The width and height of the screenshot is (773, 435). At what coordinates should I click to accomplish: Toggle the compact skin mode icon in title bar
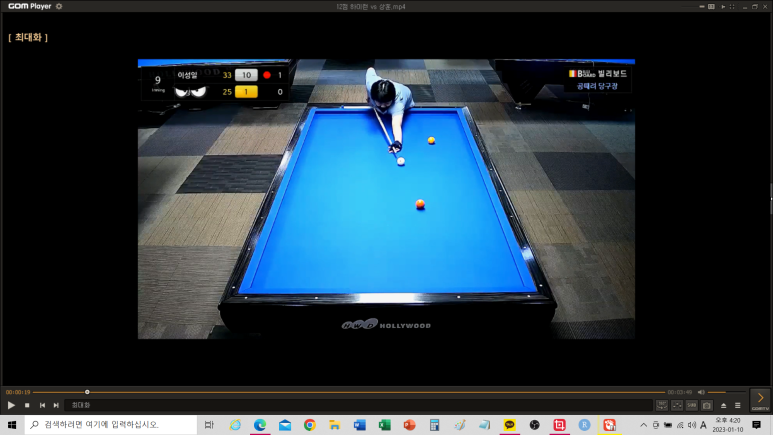click(x=711, y=6)
